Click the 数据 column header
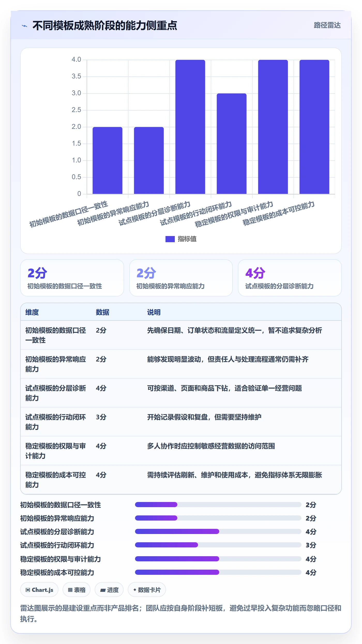This screenshot has height=644, width=362. [x=103, y=312]
